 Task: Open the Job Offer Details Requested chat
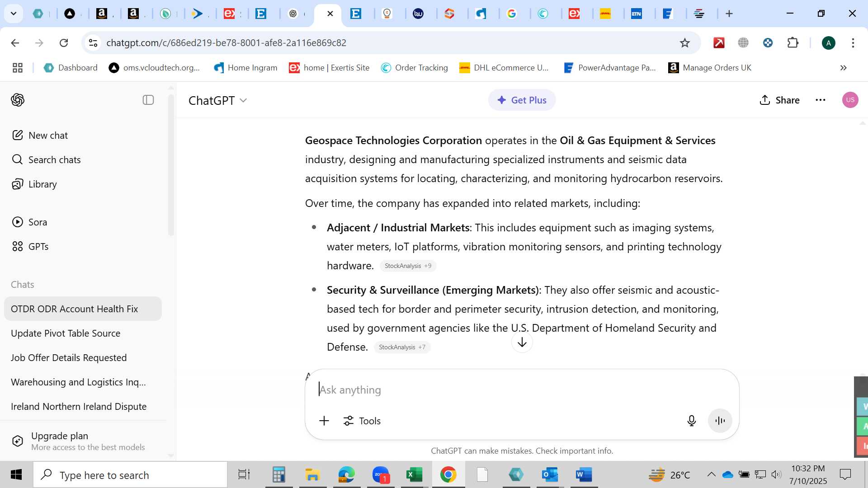[83, 357]
